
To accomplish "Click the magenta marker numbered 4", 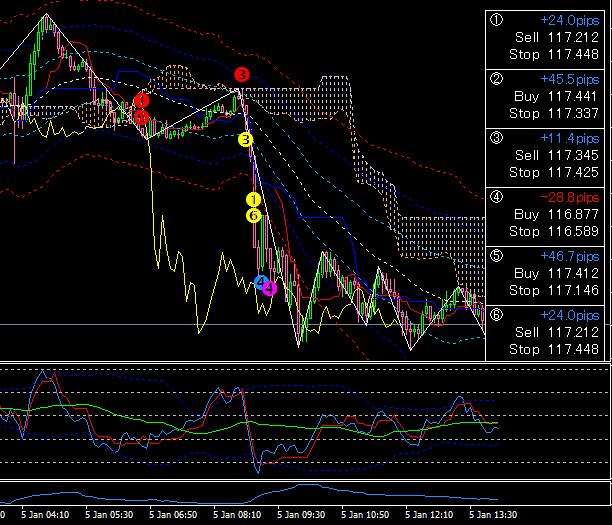I will [x=270, y=288].
